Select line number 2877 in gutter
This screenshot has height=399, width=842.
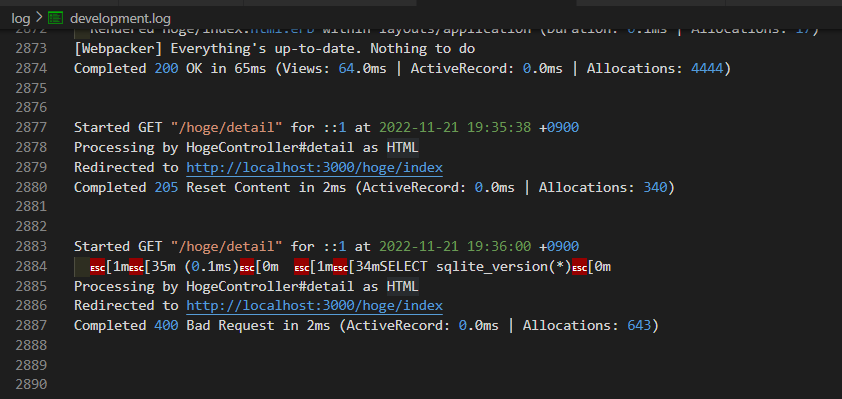coord(32,128)
